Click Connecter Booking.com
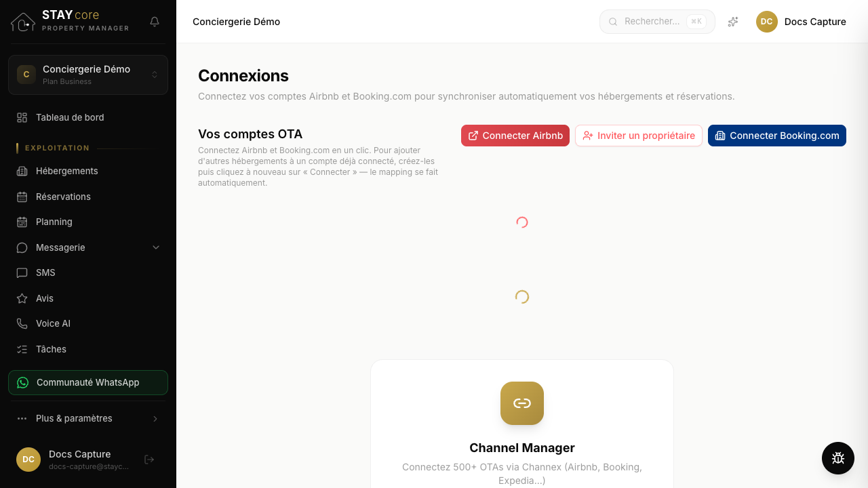The height and width of the screenshot is (488, 868). point(777,136)
